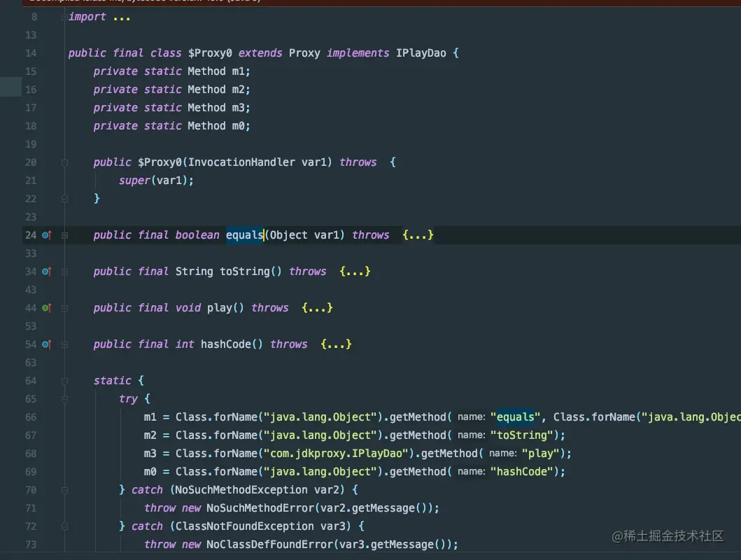Image resolution: width=741 pixels, height=560 pixels.
Task: Click the try keyword on line 65
Action: pyautogui.click(x=128, y=399)
